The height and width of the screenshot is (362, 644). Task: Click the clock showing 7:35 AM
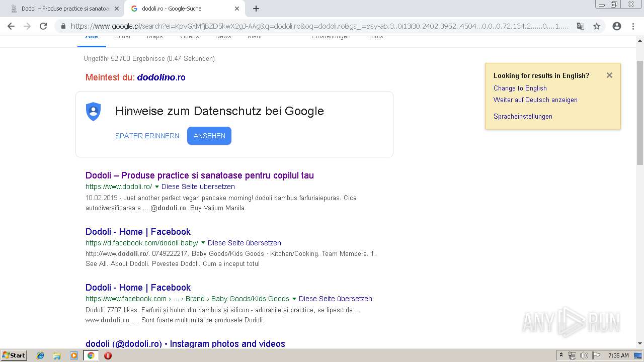point(618,355)
